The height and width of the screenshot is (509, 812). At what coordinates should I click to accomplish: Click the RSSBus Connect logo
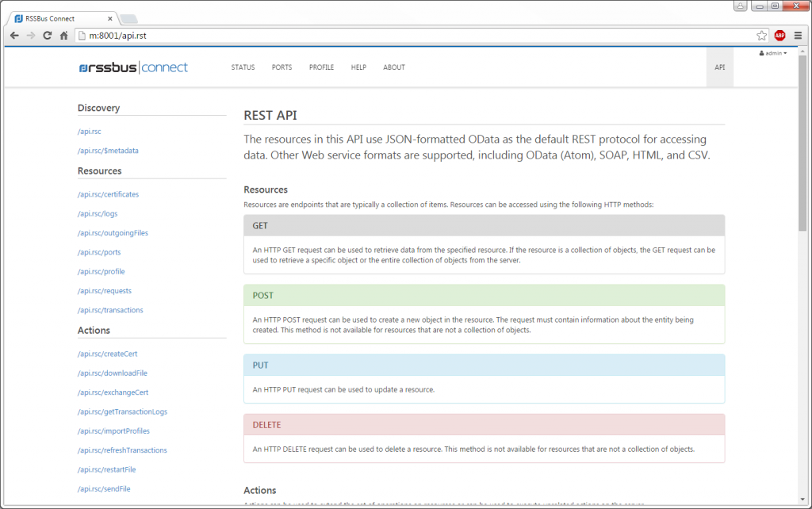click(x=133, y=67)
